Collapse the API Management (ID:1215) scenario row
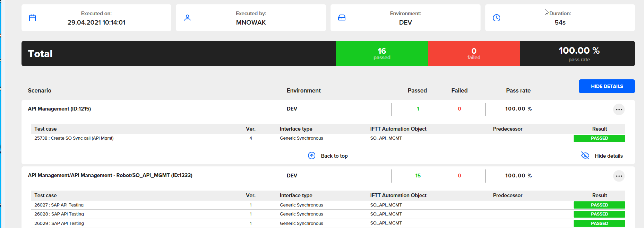 click(59, 109)
